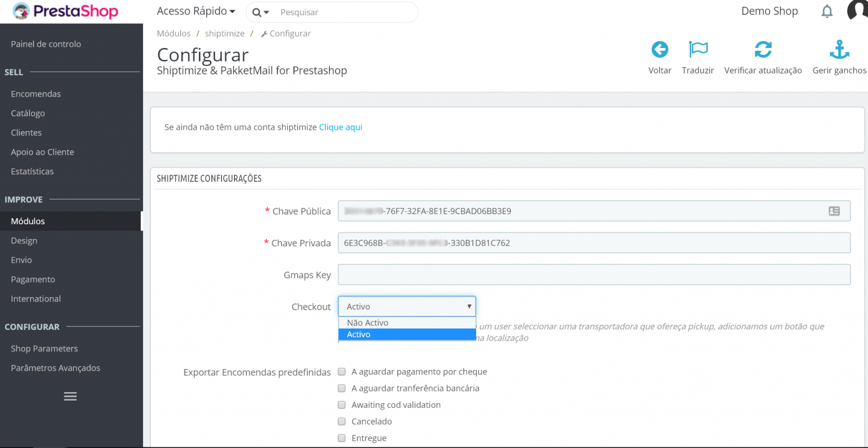The image size is (868, 448).
Task: Open Apoio ao Cliente menu
Action: pos(42,152)
